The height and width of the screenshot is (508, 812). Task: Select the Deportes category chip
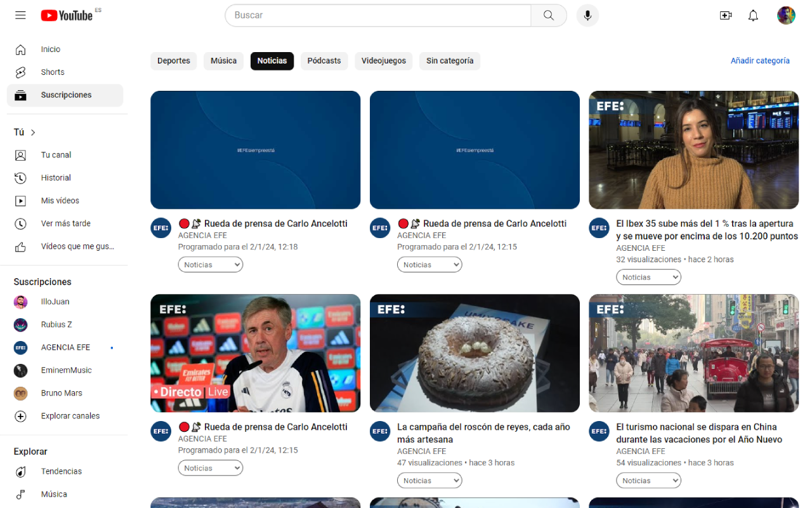[x=174, y=61]
